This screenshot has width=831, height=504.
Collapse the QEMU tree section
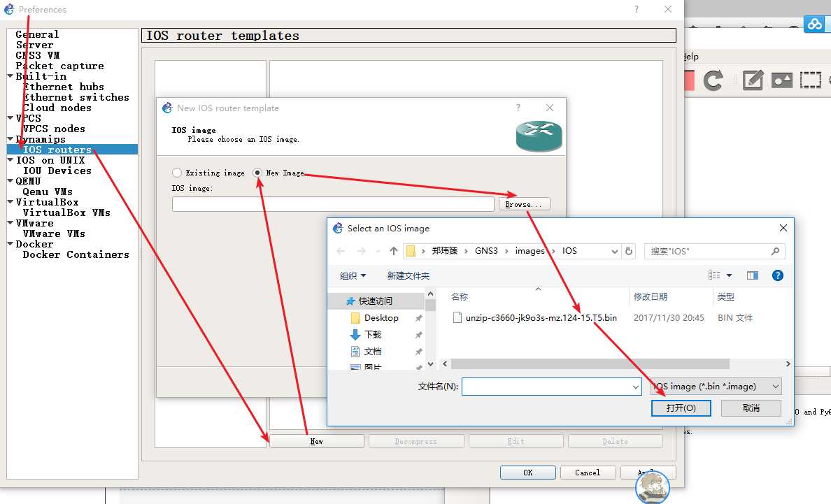10,181
